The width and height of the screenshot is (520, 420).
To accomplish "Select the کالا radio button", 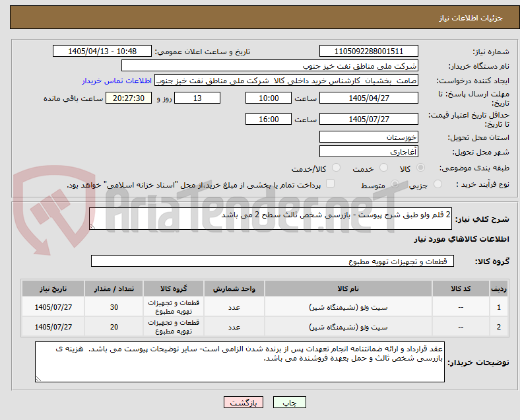I will point(420,168).
